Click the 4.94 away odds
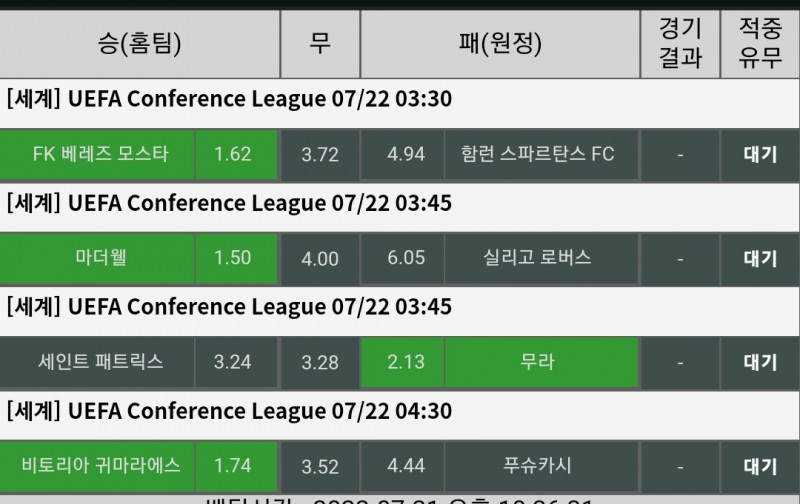The width and height of the screenshot is (800, 504). 406,154
